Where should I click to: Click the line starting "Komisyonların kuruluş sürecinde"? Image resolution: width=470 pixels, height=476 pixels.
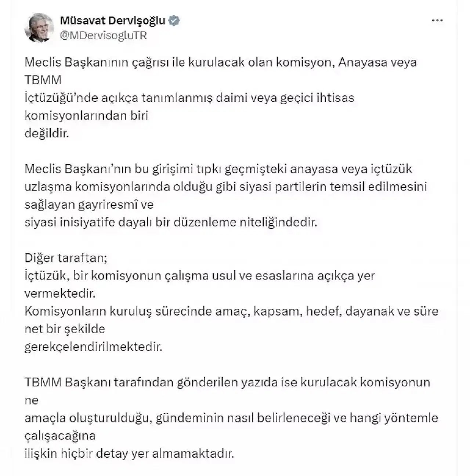231,311
